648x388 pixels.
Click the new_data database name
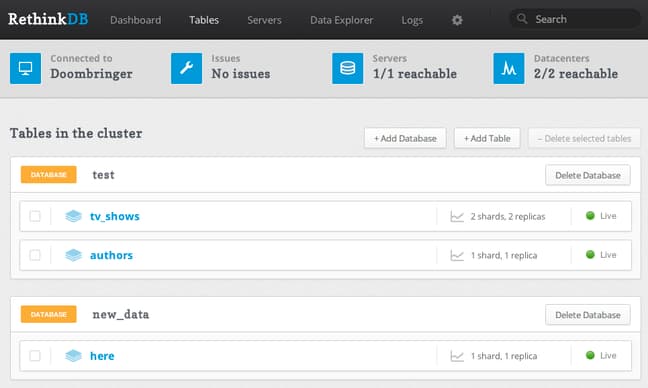pos(121,314)
